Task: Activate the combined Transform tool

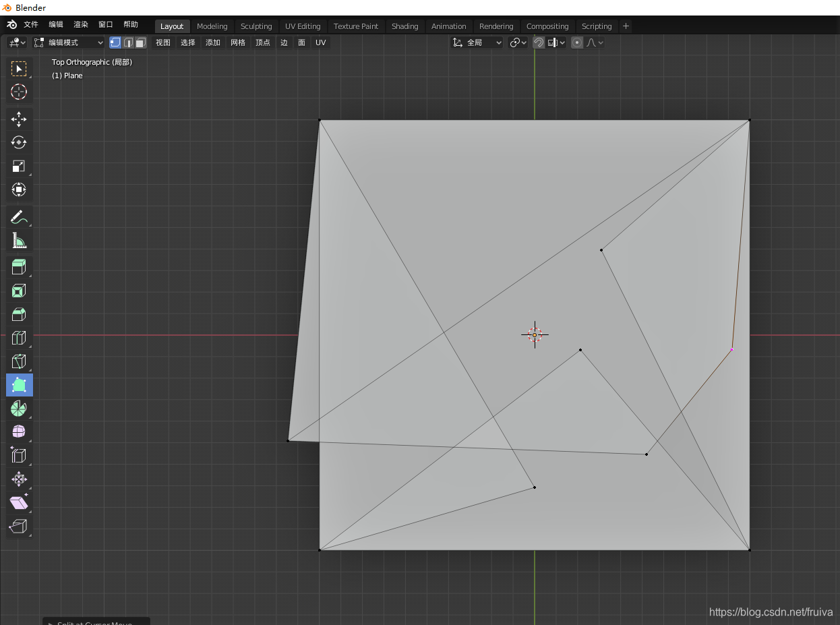Action: click(19, 189)
